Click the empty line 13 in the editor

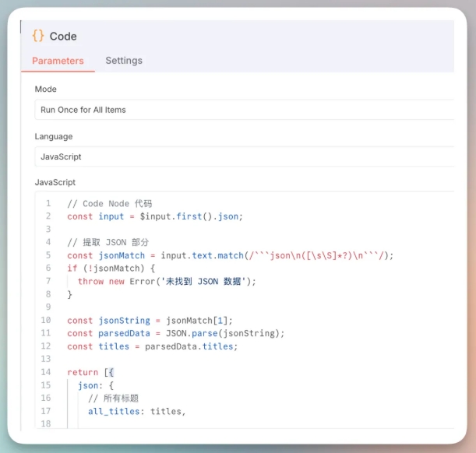(245, 359)
